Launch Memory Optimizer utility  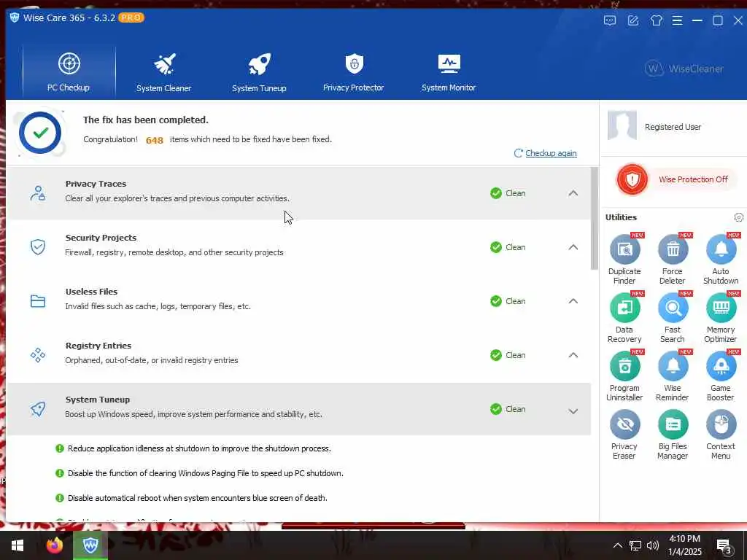click(721, 318)
